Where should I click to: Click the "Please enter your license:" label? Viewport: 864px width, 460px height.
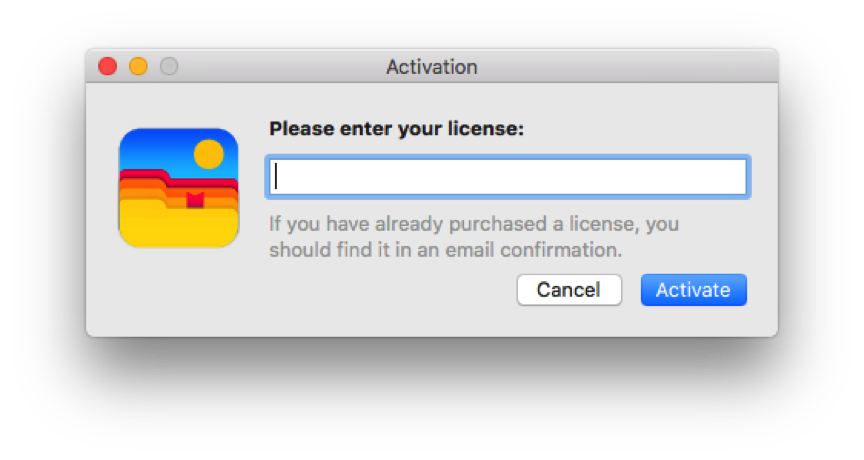click(x=396, y=129)
